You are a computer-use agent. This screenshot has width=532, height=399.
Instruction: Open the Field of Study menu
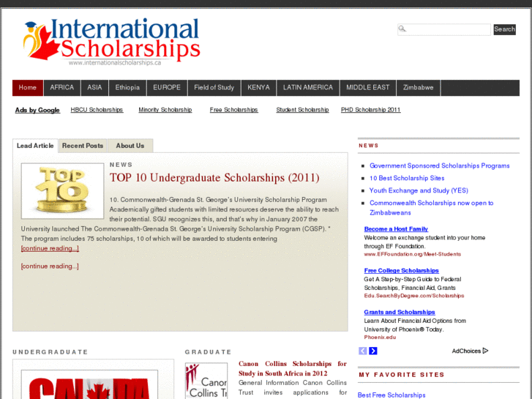[x=214, y=88]
